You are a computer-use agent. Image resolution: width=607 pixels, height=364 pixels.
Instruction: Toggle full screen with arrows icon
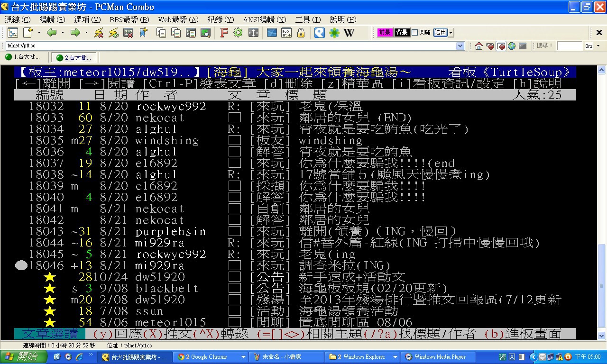pos(253,33)
